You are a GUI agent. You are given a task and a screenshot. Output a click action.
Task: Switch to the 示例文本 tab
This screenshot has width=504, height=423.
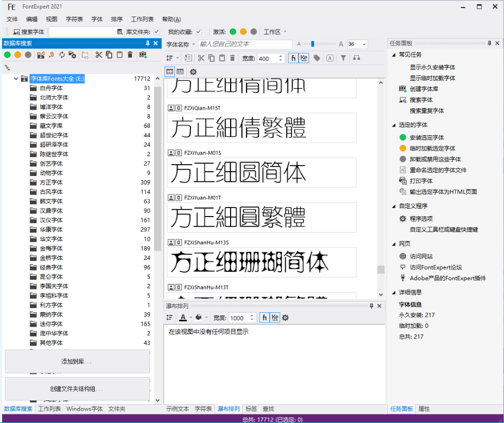(x=178, y=409)
